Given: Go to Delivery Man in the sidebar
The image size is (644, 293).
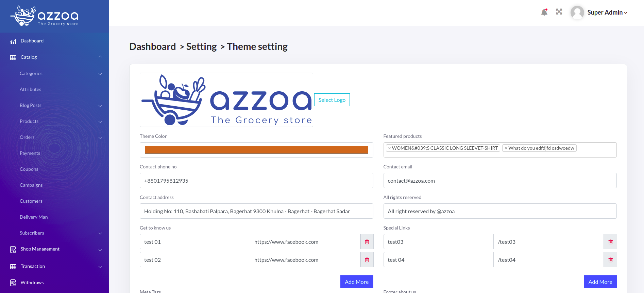Looking at the screenshot, I should pos(34,217).
